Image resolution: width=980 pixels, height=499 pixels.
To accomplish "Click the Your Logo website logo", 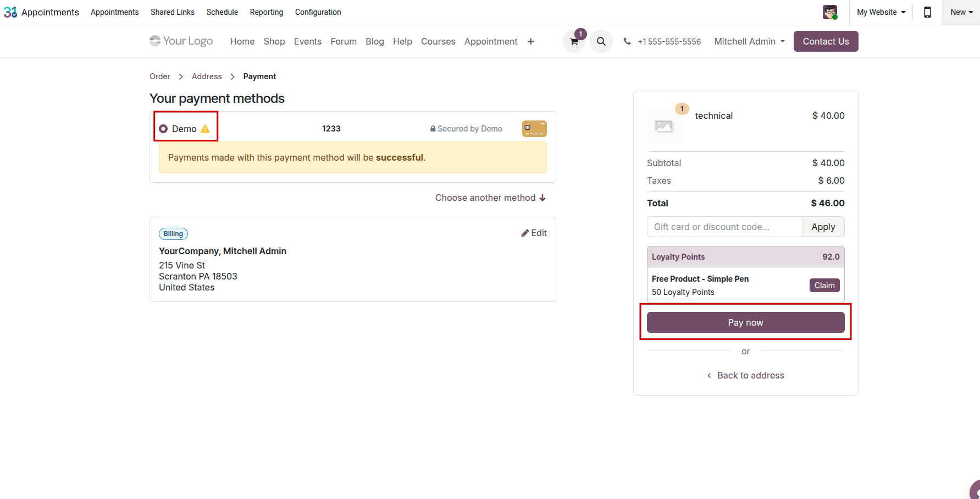I will [181, 41].
